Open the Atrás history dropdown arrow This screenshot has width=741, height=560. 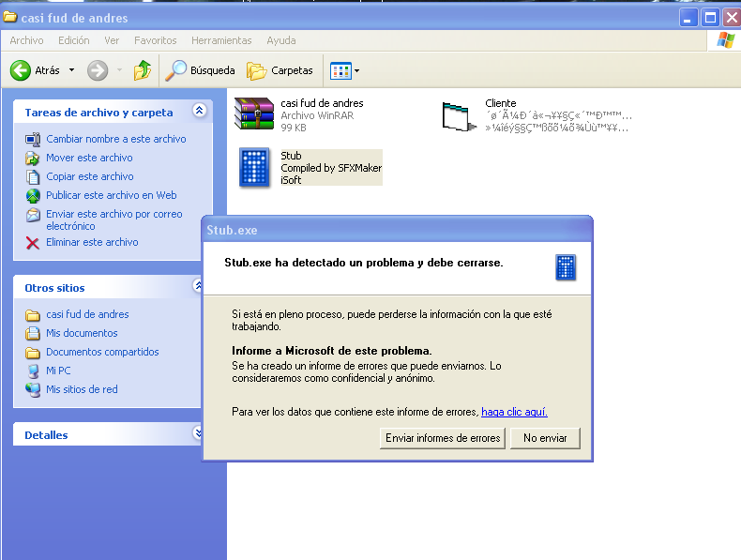[72, 70]
